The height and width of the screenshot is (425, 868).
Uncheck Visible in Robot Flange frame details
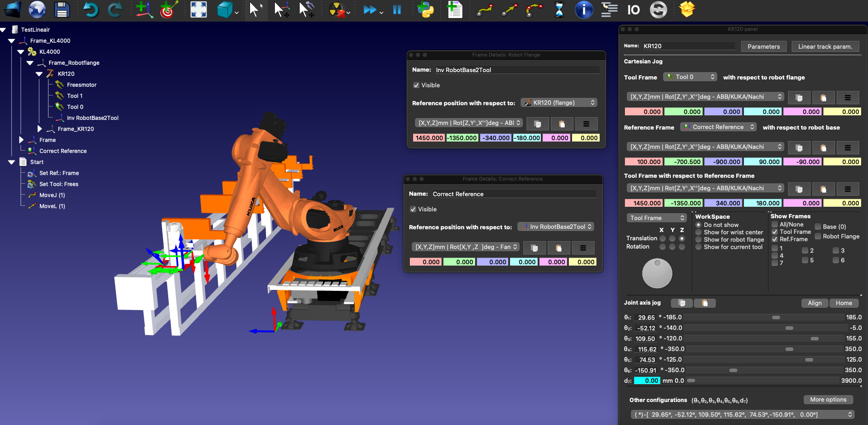pos(416,85)
